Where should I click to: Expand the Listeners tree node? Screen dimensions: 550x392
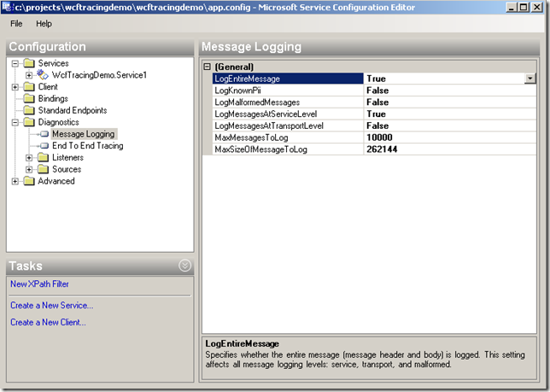click(29, 158)
